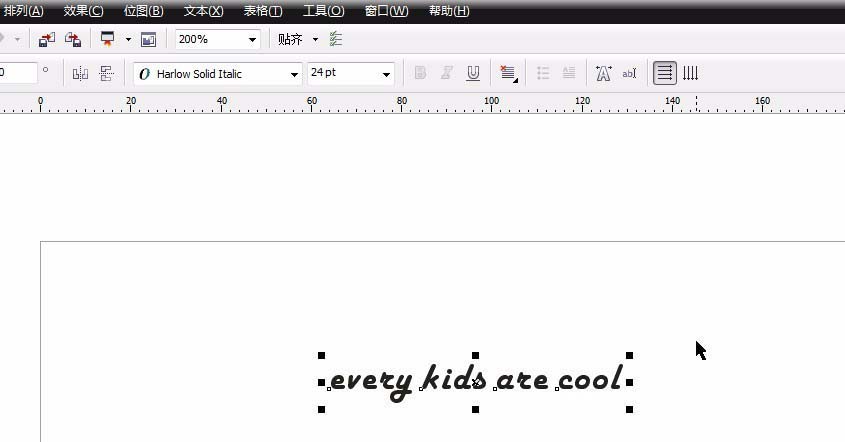Image resolution: width=845 pixels, height=442 pixels.
Task: Click the 贴齐 snap button
Action: 290,39
